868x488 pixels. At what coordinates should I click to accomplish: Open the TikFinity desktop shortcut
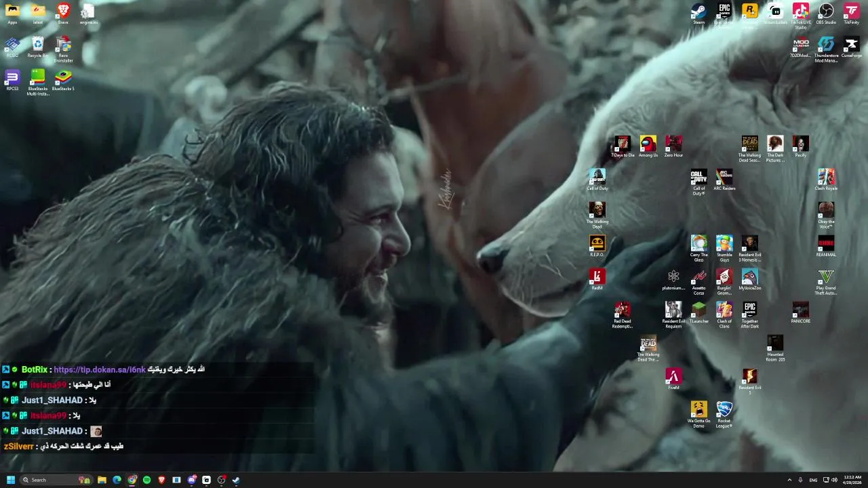point(852,14)
